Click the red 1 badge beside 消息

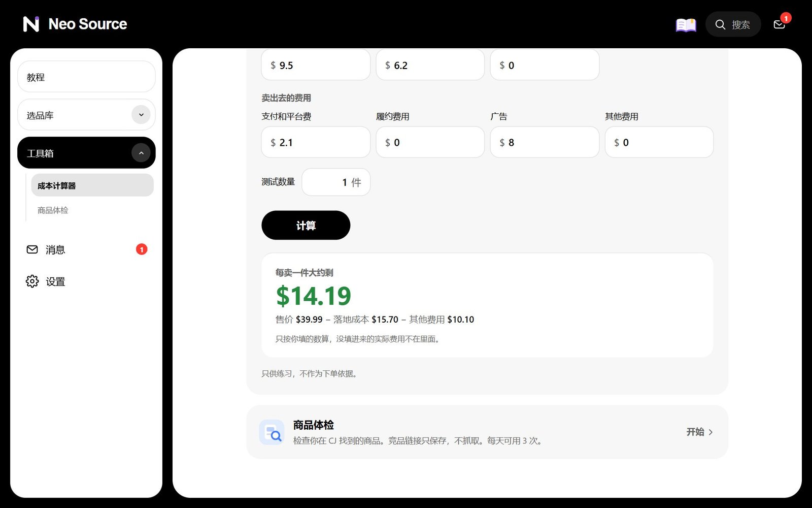pyautogui.click(x=142, y=249)
